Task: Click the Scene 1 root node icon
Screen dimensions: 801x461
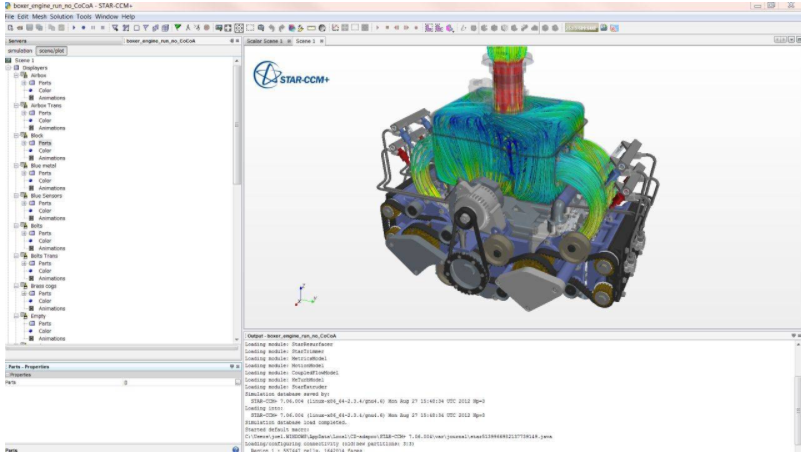Action: (x=9, y=59)
